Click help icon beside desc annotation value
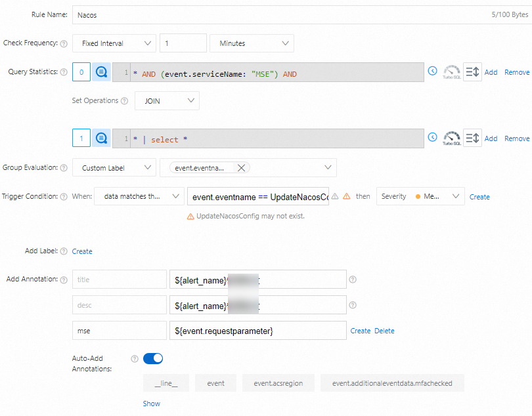This screenshot has height=416, width=532. (353, 305)
